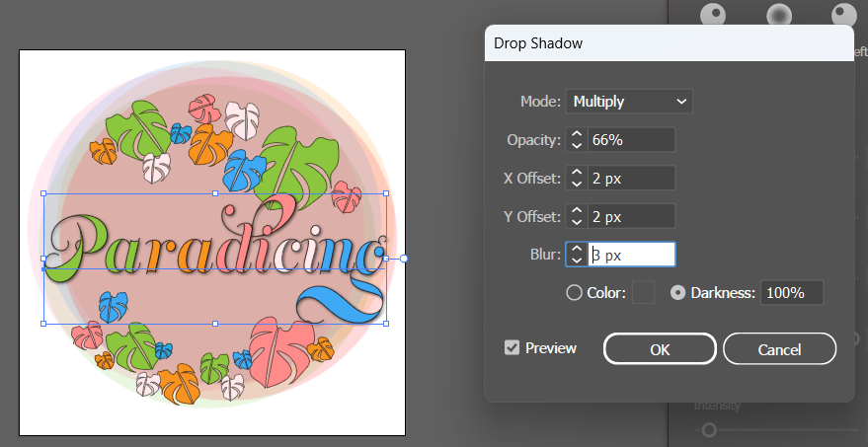Click the Y Offset stepper arrows
The width and height of the screenshot is (868, 447).
577,216
